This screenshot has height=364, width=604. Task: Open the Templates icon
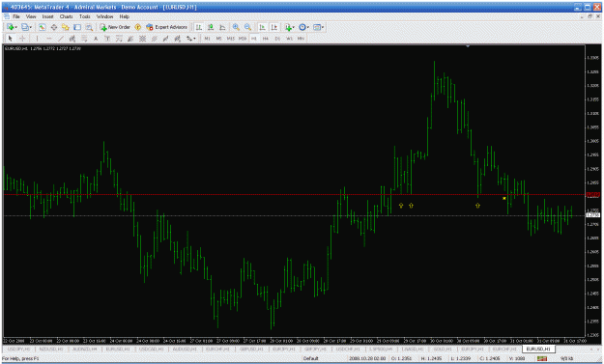[x=317, y=27]
